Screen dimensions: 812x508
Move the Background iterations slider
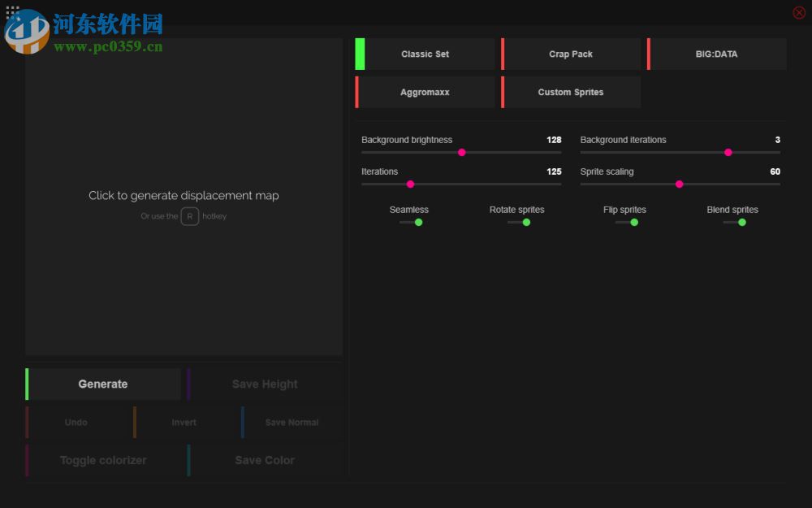click(x=728, y=152)
